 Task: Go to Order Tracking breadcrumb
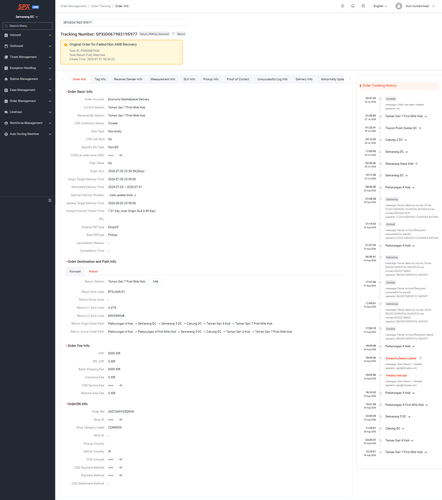(x=100, y=6)
